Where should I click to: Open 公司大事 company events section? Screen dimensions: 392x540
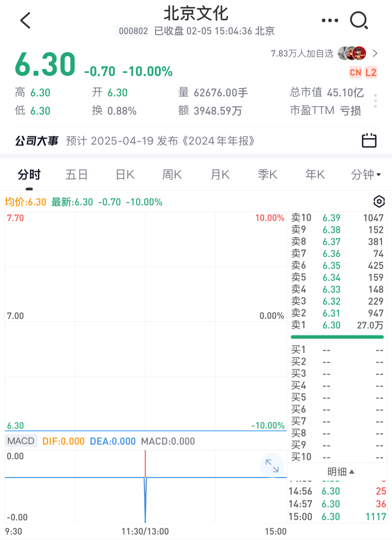(37, 141)
